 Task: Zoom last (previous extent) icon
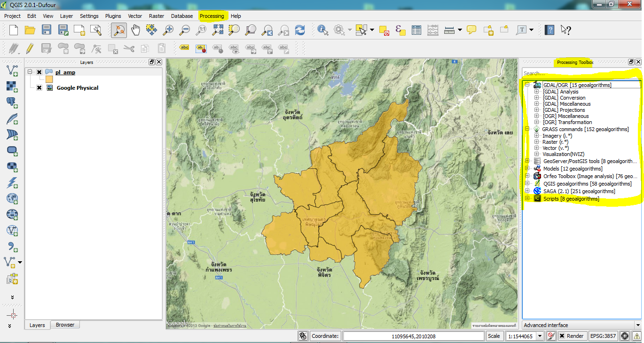267,30
